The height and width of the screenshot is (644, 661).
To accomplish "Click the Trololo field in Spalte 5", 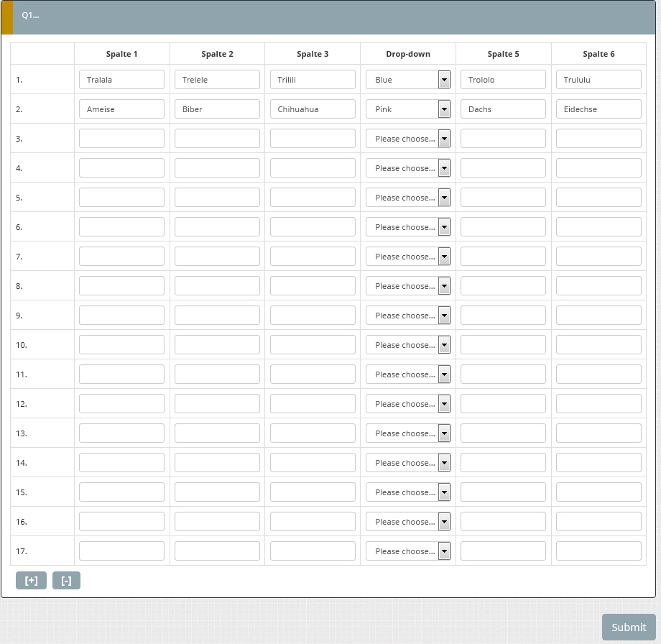I will [x=503, y=80].
